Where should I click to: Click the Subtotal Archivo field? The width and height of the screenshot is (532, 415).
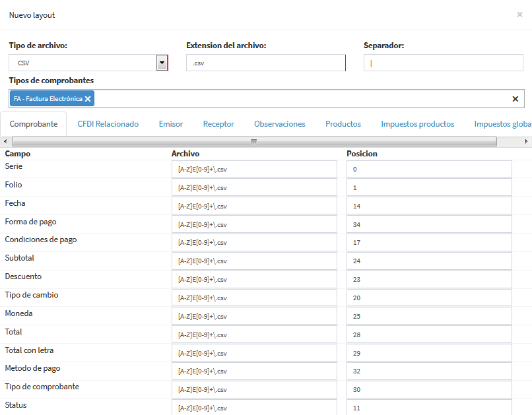[x=254, y=261]
